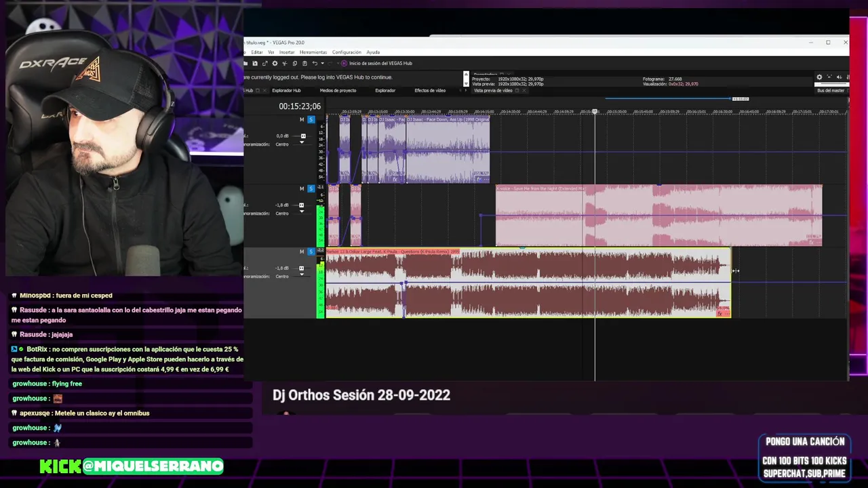Open the fx icon on the short DJ Isaac clip

(395, 179)
